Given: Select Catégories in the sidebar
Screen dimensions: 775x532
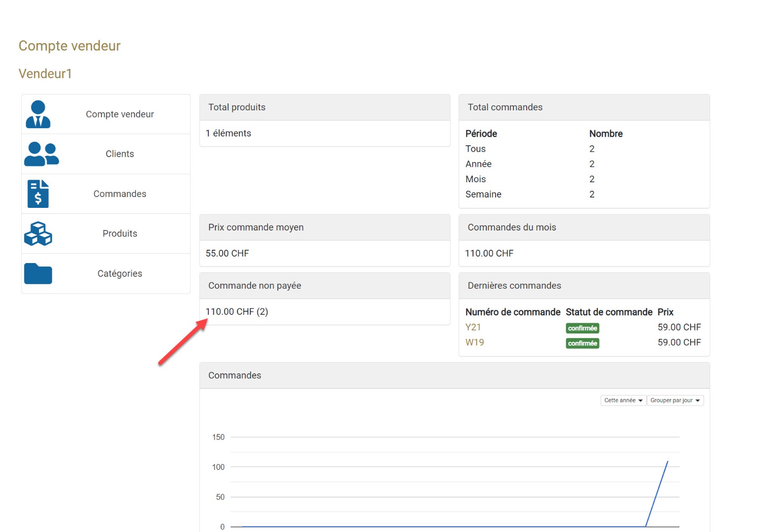Looking at the screenshot, I should click(x=120, y=274).
